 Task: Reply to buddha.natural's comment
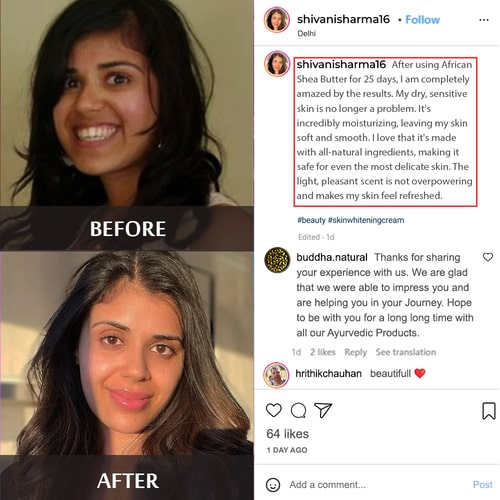click(x=355, y=352)
